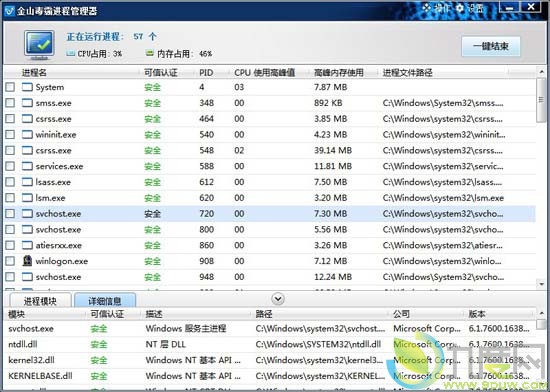Click the lsm.exe file path
The image size is (550, 392).
point(443,198)
